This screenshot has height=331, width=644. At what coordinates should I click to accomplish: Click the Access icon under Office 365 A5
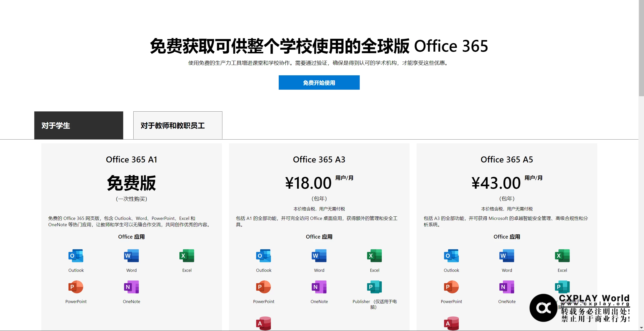[x=451, y=323]
